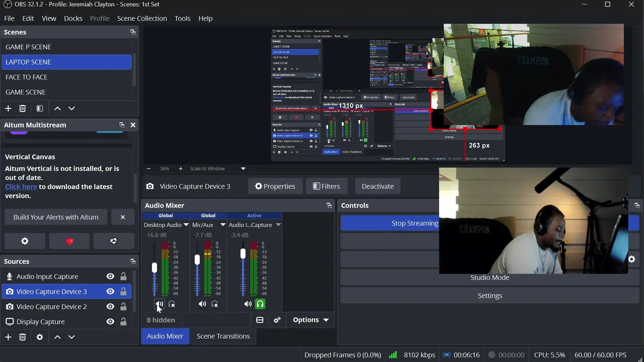This screenshot has height=362, width=644.
Task: Open the Docks menu
Action: 73,18
